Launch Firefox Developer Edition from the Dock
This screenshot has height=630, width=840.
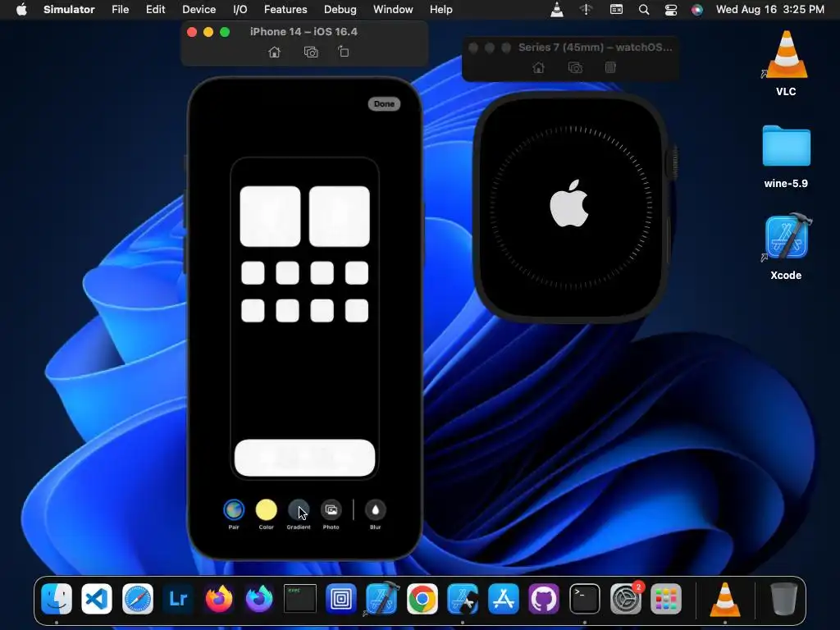point(259,598)
